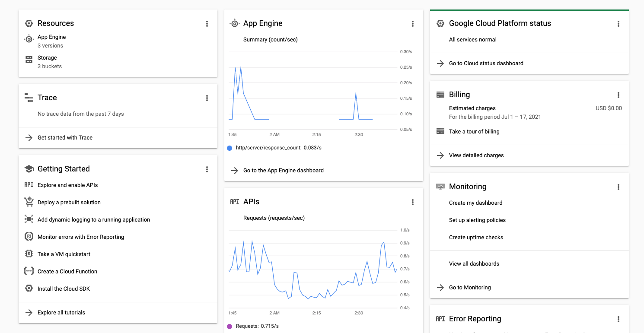This screenshot has width=644, height=333.
Task: Select Create my dashboard
Action: [x=476, y=203]
